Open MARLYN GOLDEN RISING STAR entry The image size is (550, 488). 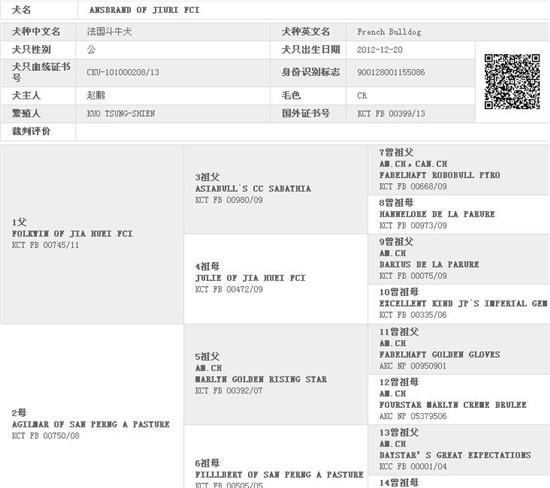(x=261, y=379)
